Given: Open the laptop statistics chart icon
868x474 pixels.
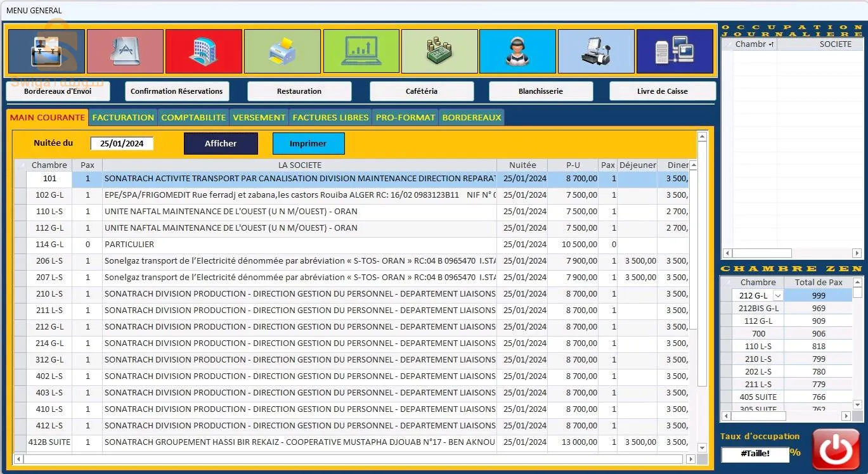Looking at the screenshot, I should tap(361, 51).
